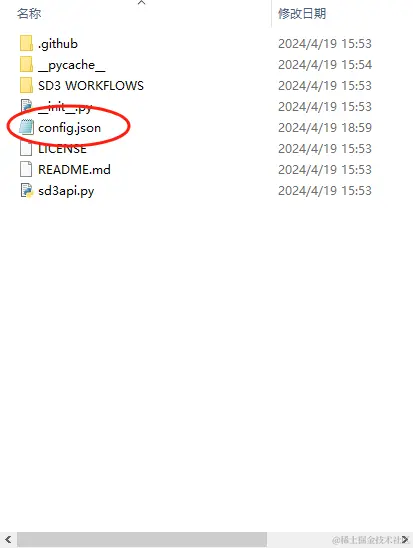Image resolution: width=413 pixels, height=548 pixels.
Task: Click the SD3 WORKFLOWS folder icon
Action: pos(27,85)
